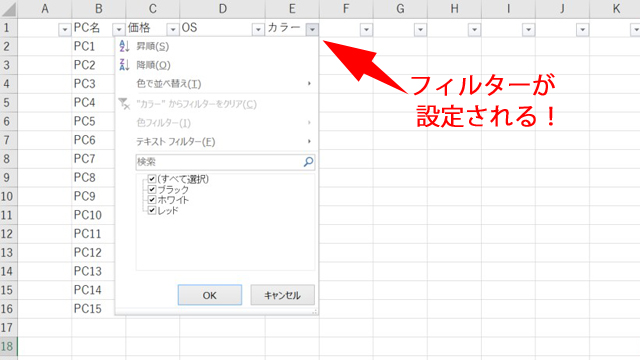
Task: Click cell containing PC13
Action: pos(93,271)
